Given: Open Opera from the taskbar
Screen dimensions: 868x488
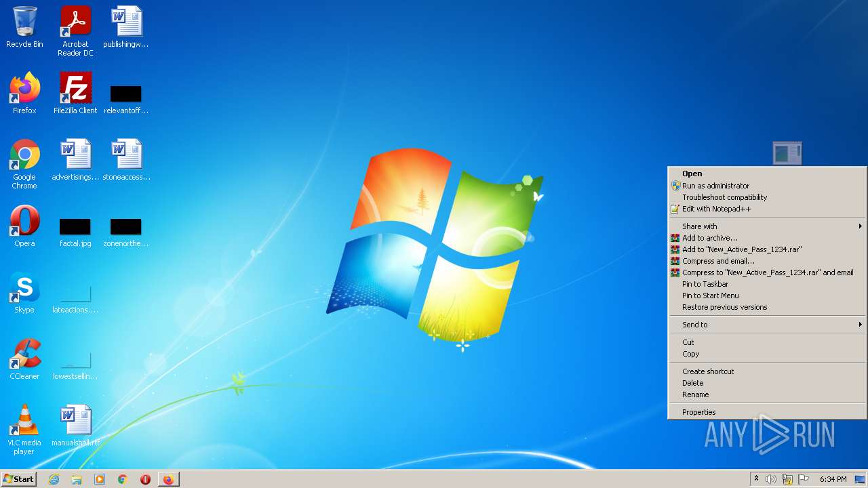Looking at the screenshot, I should click(145, 479).
